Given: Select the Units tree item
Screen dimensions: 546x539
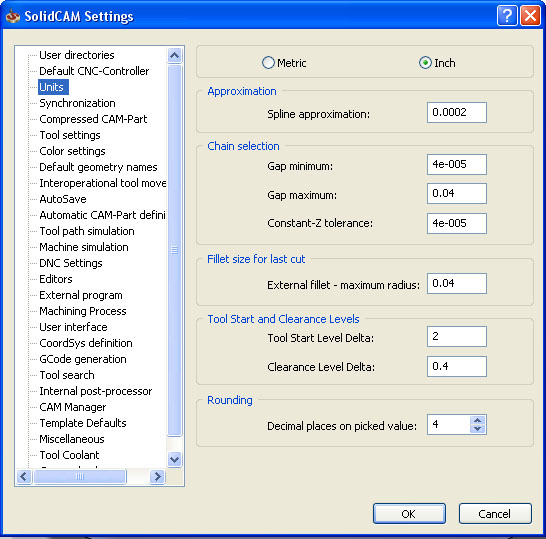Looking at the screenshot, I should 52,87.
